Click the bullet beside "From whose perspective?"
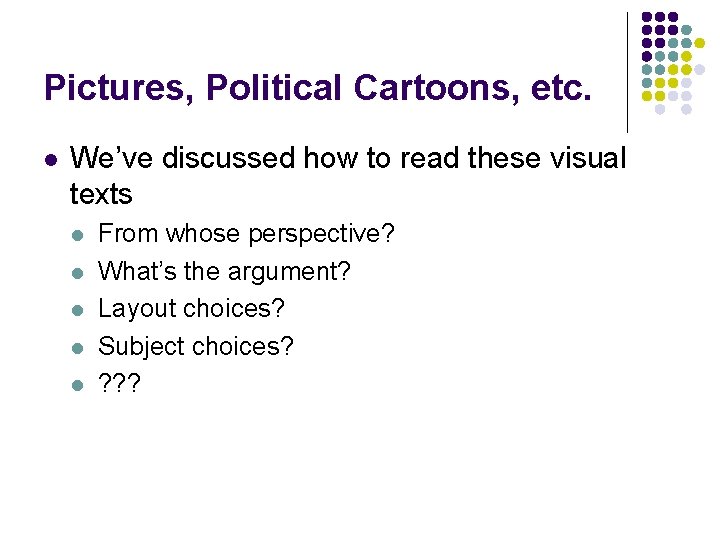Image resolution: width=720 pixels, height=540 pixels. pos(78,234)
